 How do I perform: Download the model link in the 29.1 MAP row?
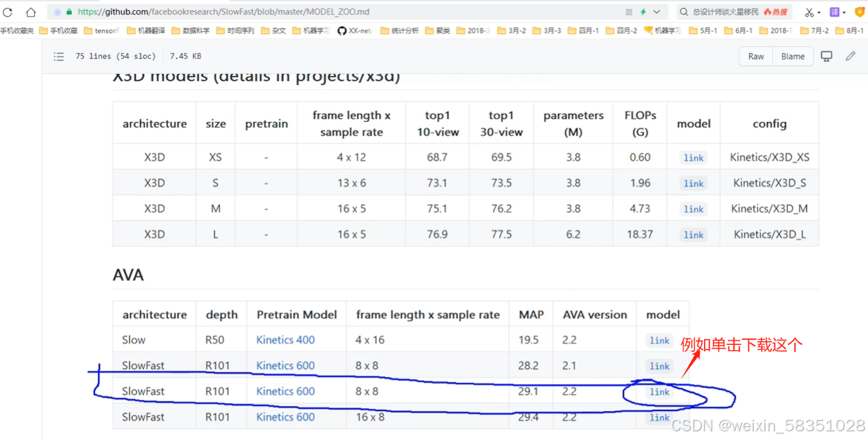660,392
